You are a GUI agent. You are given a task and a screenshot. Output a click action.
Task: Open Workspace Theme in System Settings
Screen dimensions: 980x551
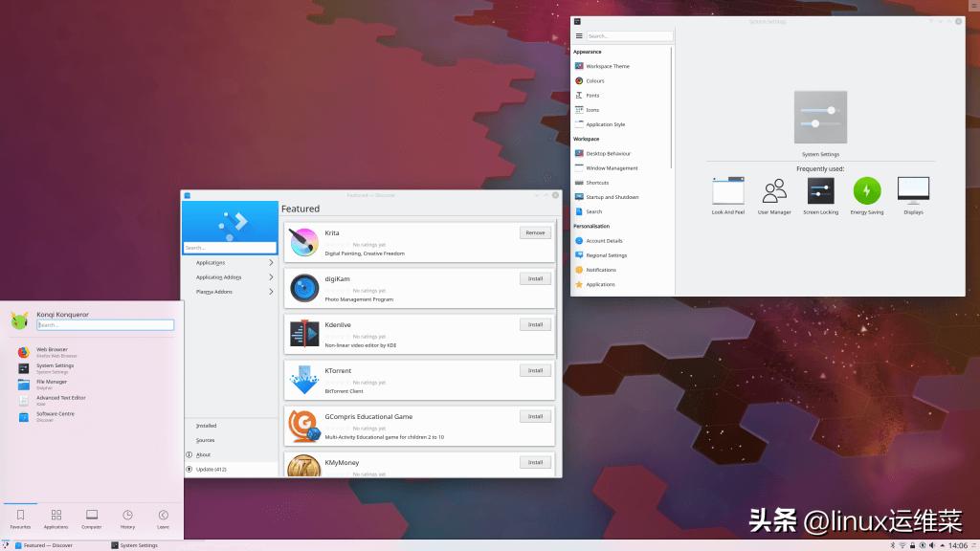[x=622, y=66]
